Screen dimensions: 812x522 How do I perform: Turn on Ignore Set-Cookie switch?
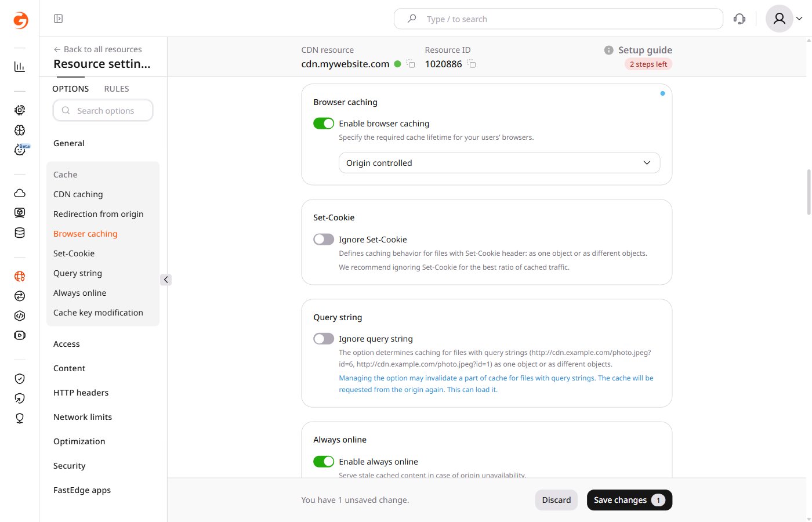[x=324, y=239]
